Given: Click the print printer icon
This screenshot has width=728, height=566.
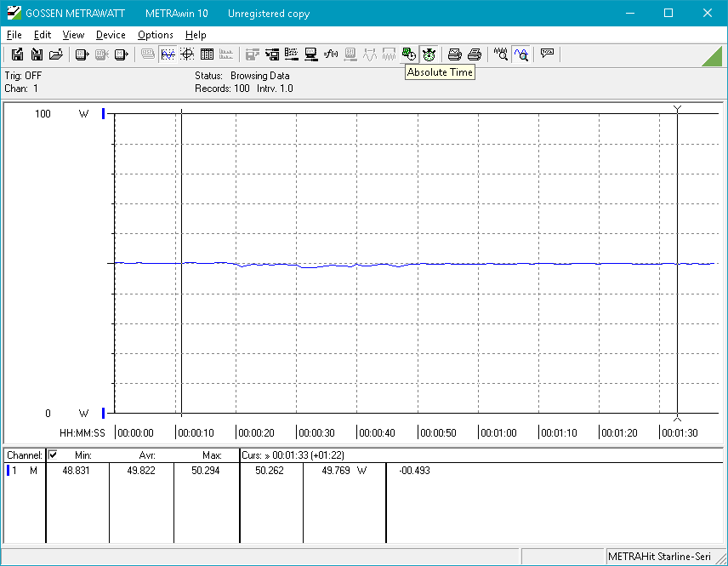Looking at the screenshot, I should click(x=474, y=54).
